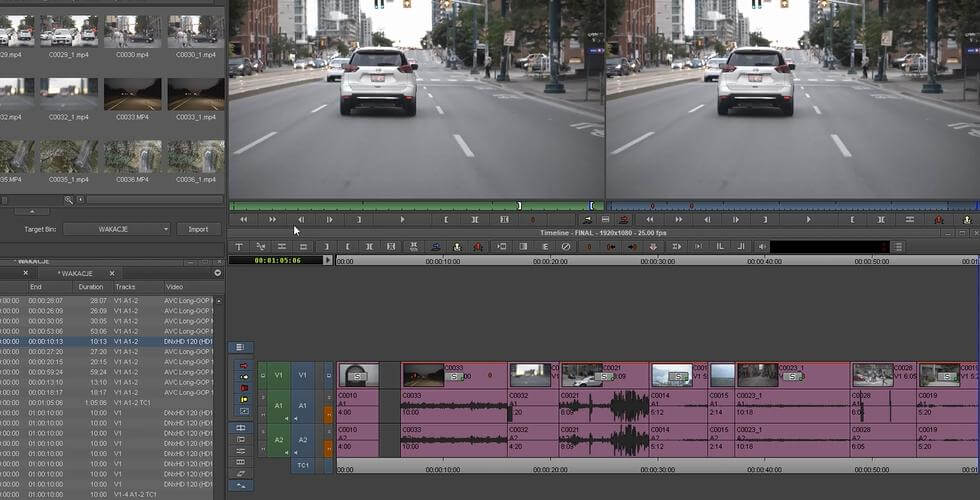Click the Fast Forward button under source monitor

tap(272, 219)
